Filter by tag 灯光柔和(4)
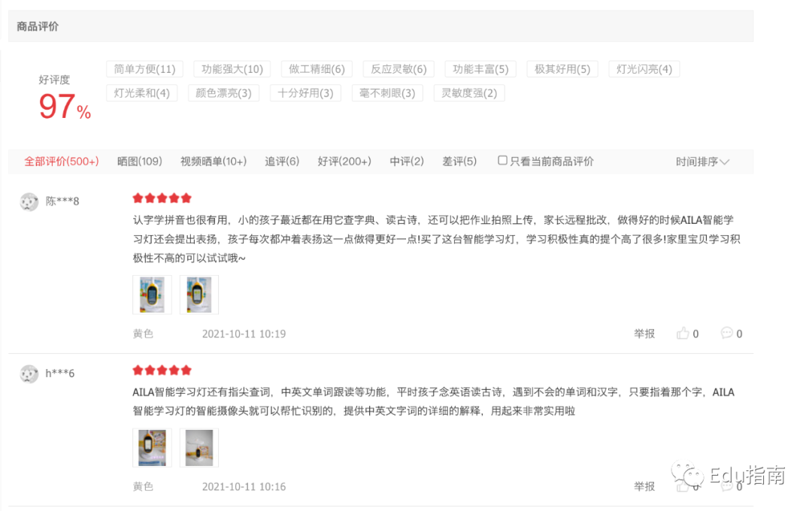The height and width of the screenshot is (511, 812). click(x=142, y=93)
